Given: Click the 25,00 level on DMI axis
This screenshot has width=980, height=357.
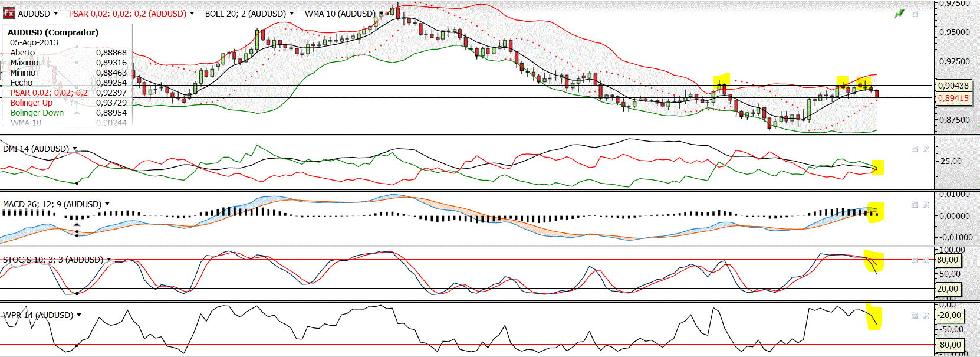Looking at the screenshot, I should click(x=951, y=161).
